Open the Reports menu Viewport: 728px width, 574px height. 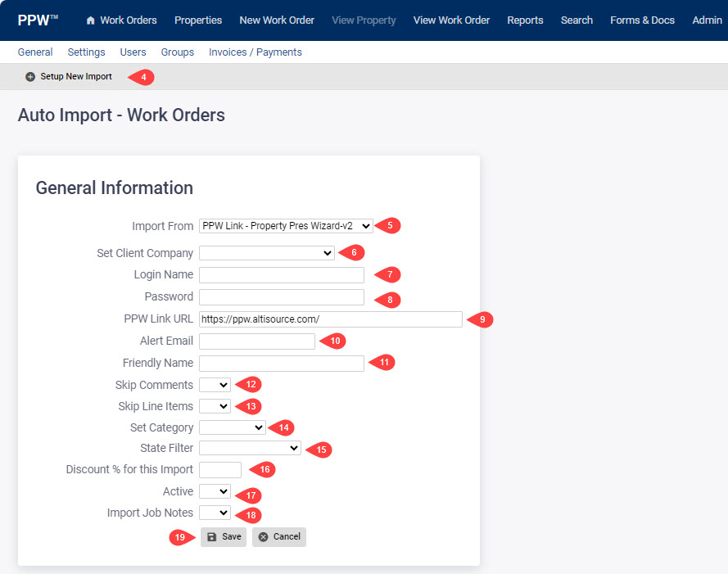(x=525, y=20)
